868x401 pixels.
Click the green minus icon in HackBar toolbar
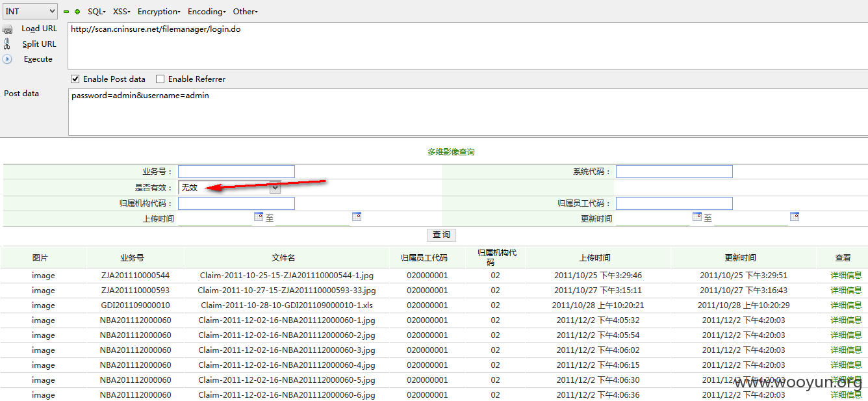(x=66, y=12)
